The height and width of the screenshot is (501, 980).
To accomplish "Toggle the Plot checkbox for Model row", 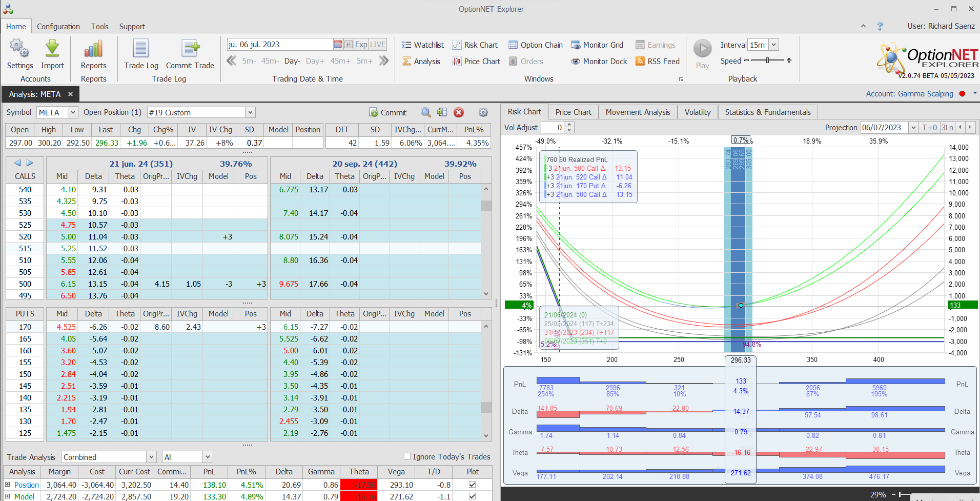I will tap(472, 496).
